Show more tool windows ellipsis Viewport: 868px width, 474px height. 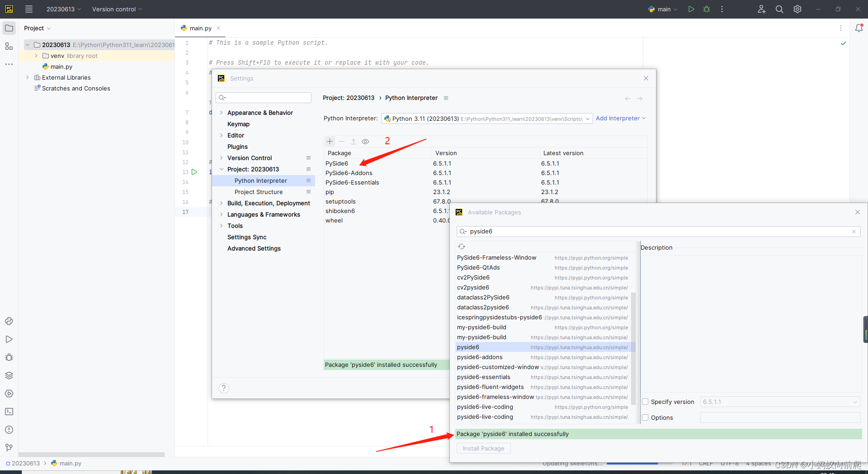9,64
